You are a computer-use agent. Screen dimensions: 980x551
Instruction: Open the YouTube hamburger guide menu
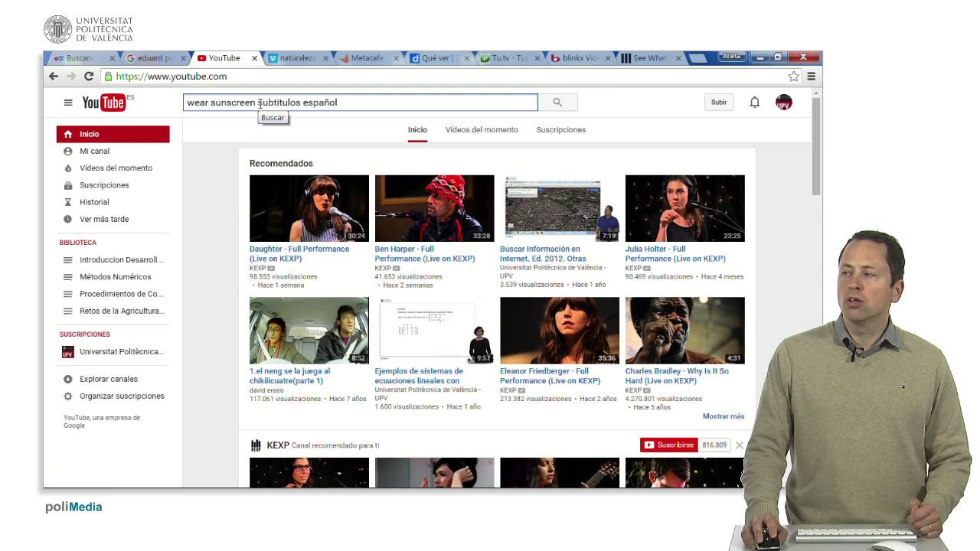click(x=68, y=103)
